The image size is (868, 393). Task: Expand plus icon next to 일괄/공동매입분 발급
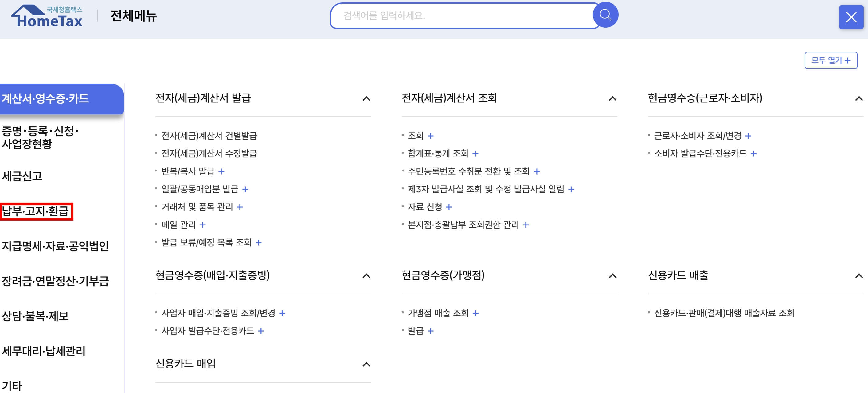pos(245,189)
